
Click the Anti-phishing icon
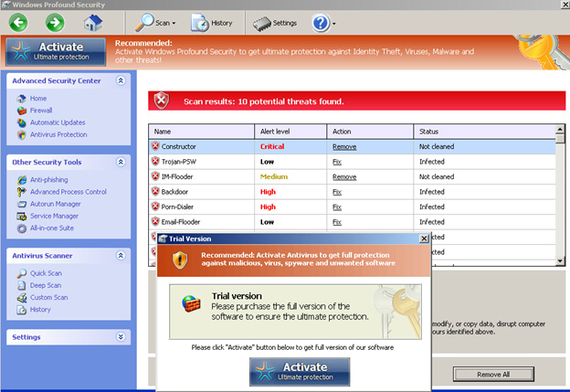pyautogui.click(x=22, y=180)
